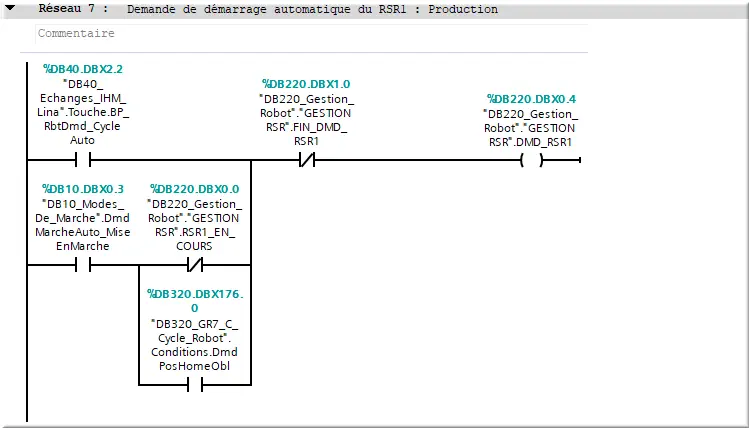Click the address %DB220.DBX0.0
This screenshot has width=749, height=428.
[194, 189]
